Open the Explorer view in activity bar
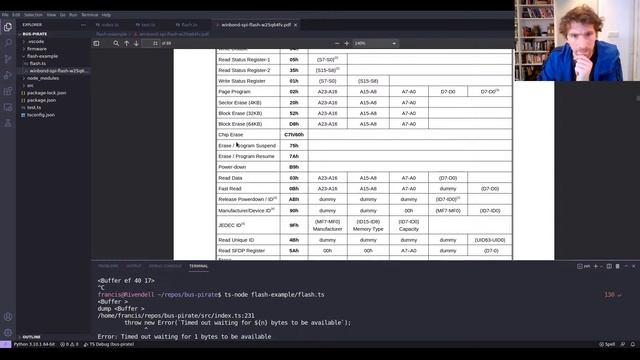 click(8, 27)
